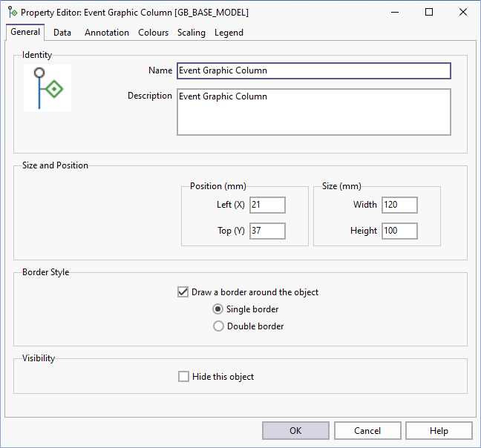Focus the Description text area

313,112
